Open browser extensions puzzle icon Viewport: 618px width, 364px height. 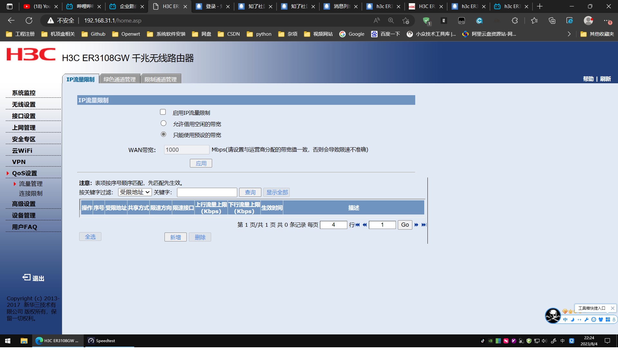coord(515,21)
